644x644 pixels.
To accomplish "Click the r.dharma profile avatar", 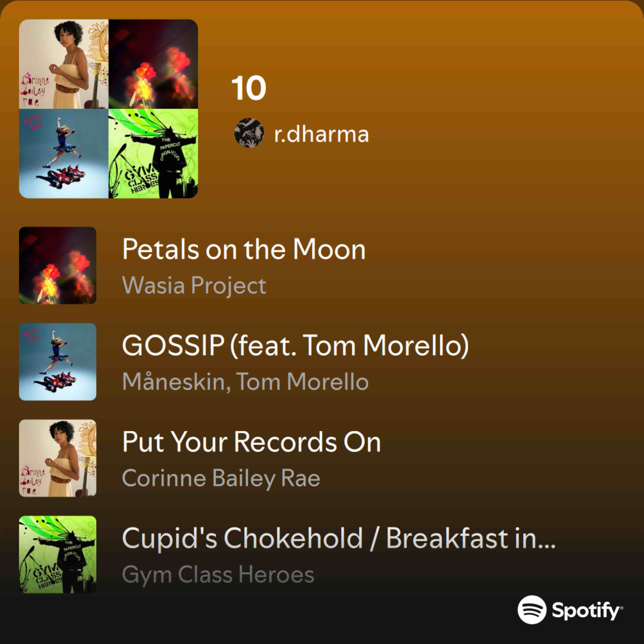I will click(249, 133).
